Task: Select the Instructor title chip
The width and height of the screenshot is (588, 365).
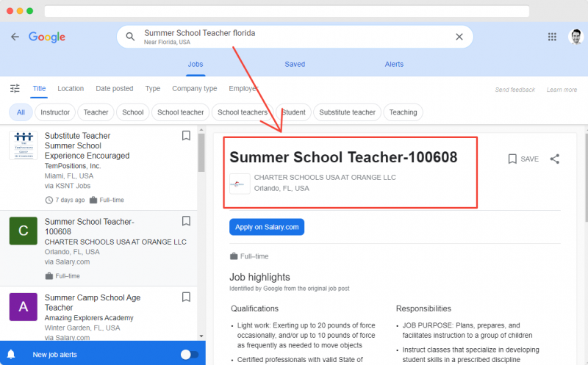Action: click(55, 112)
